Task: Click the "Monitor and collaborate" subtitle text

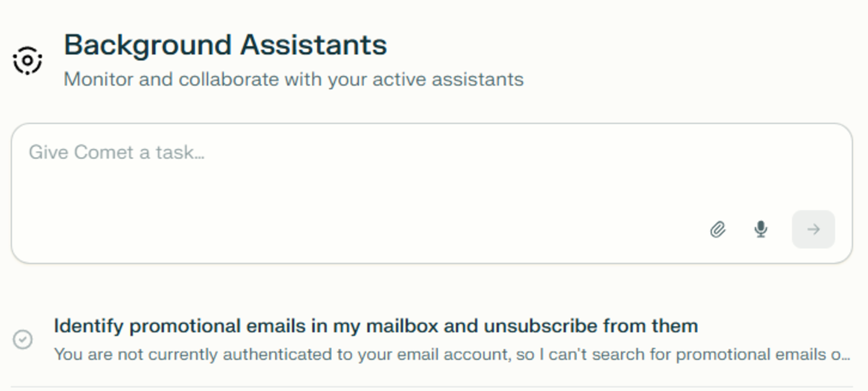Action: pos(293,79)
